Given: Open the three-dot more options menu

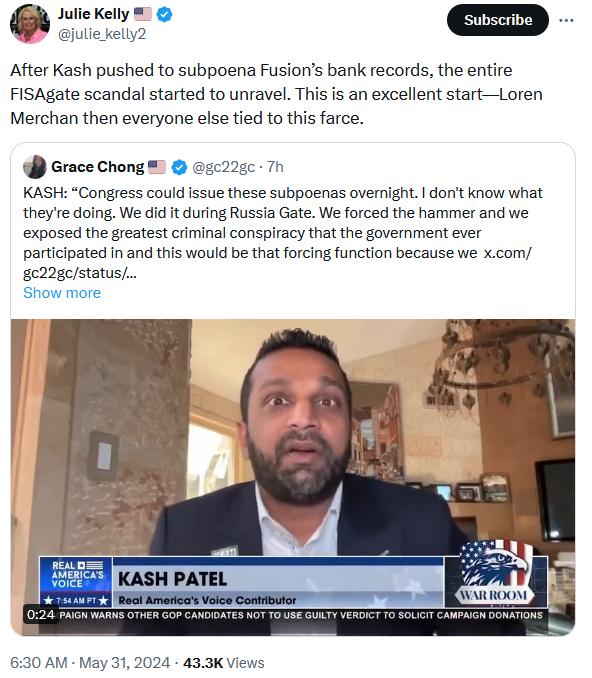Looking at the screenshot, I should [x=566, y=20].
